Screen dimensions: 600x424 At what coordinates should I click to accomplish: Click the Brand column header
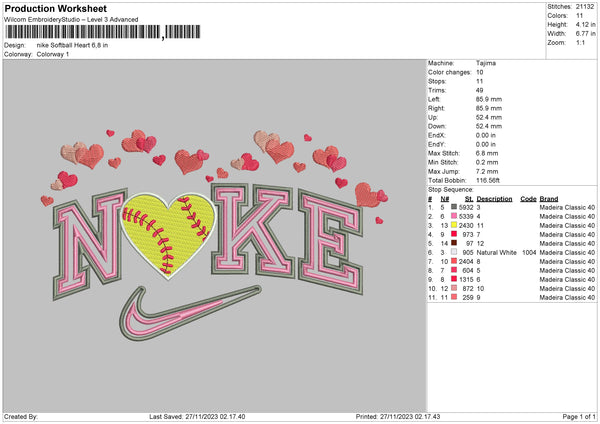coord(549,199)
